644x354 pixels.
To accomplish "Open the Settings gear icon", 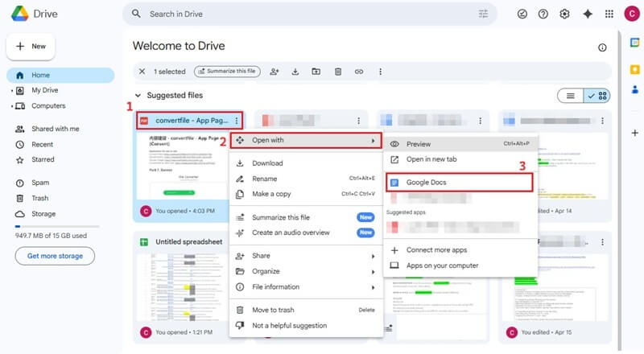I will [565, 14].
